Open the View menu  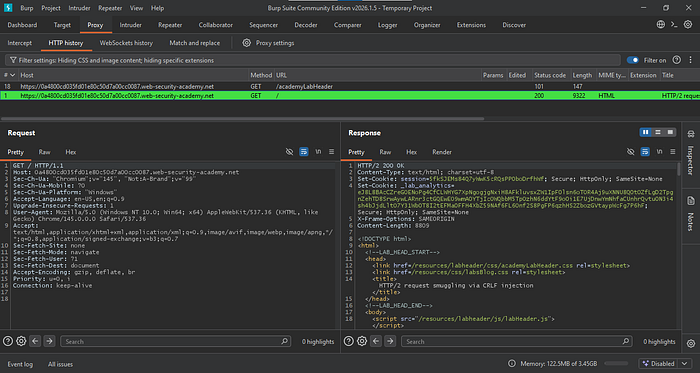137,8
